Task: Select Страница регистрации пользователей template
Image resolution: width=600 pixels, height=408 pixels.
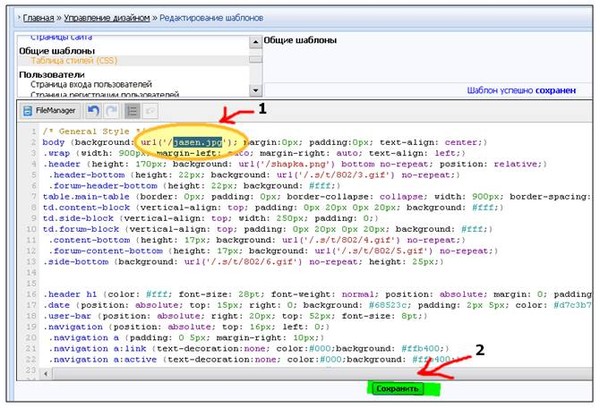Action: (104, 94)
